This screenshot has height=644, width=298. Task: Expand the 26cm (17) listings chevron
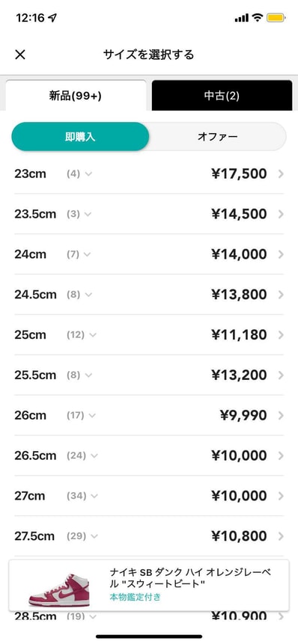click(x=92, y=416)
